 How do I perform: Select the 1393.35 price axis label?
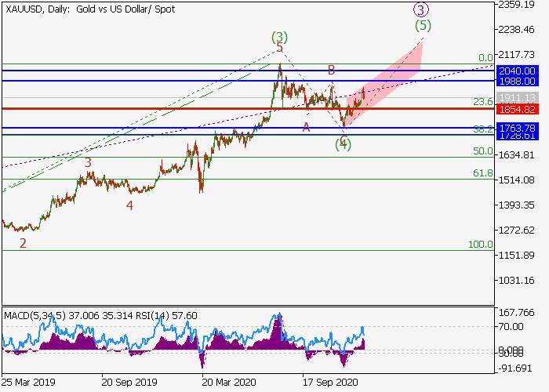pos(516,205)
